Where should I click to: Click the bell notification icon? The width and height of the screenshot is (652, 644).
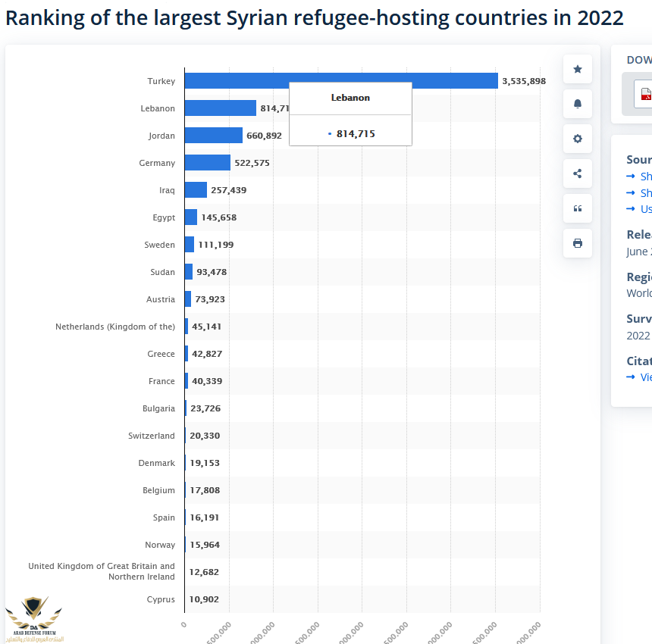tap(578, 104)
